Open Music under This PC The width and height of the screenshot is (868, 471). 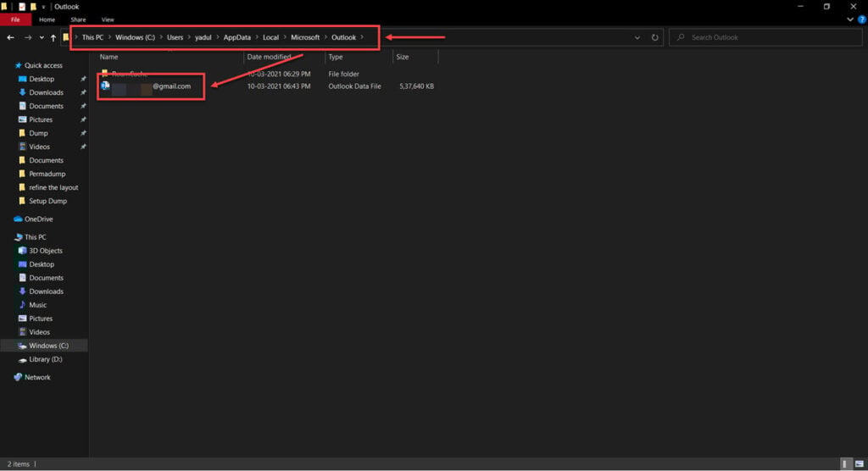[x=37, y=305]
